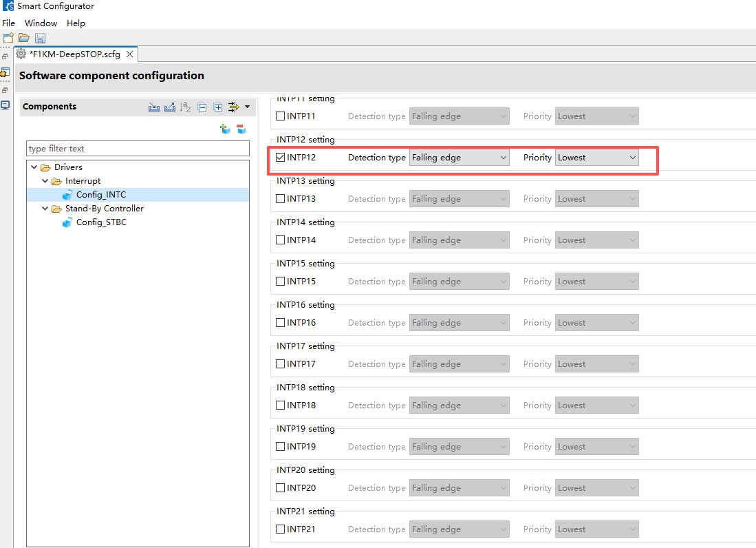Open the Help menu
The width and height of the screenshot is (756, 548).
76,23
